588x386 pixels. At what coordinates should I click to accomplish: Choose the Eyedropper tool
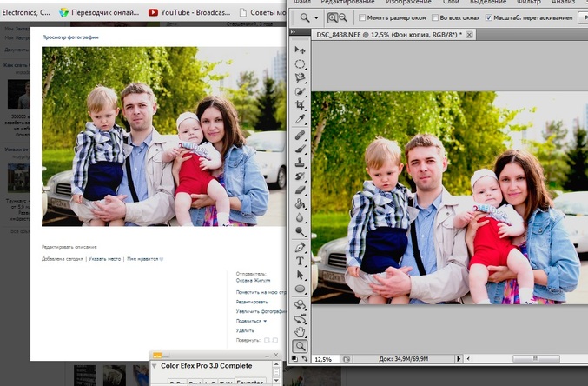(301, 117)
